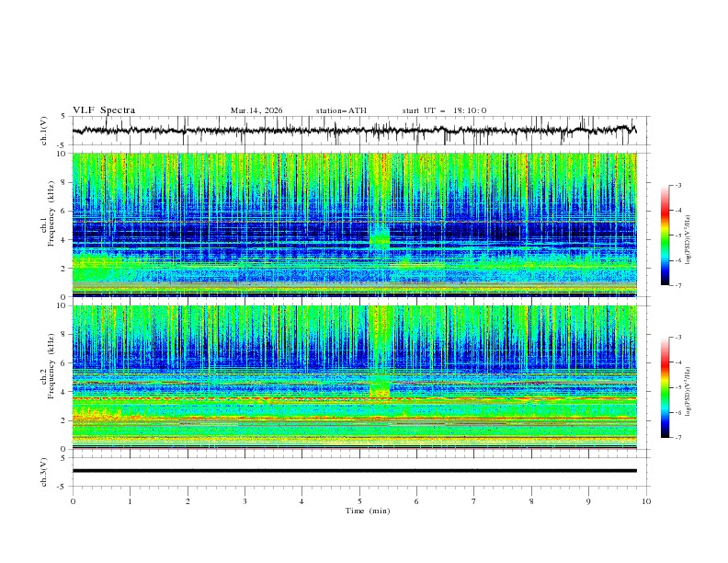Click the "-3" label on ch.2 colorbar

tap(678, 338)
